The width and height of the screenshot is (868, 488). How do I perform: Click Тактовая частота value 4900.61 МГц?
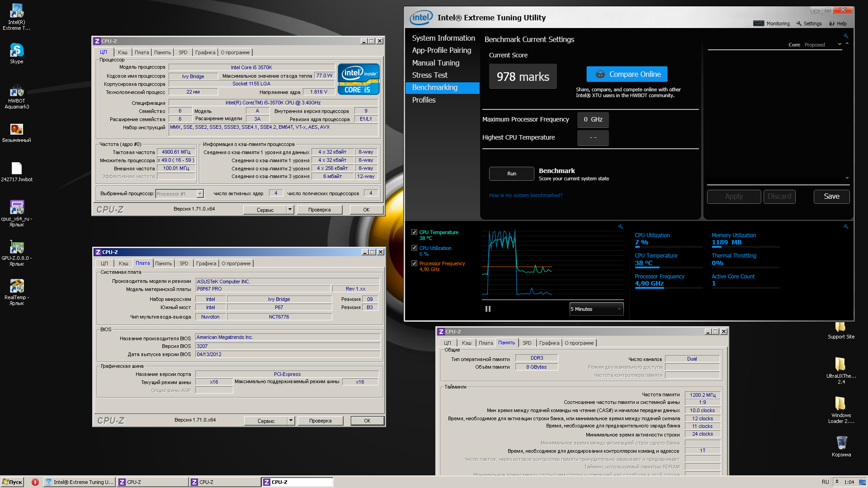(x=176, y=152)
